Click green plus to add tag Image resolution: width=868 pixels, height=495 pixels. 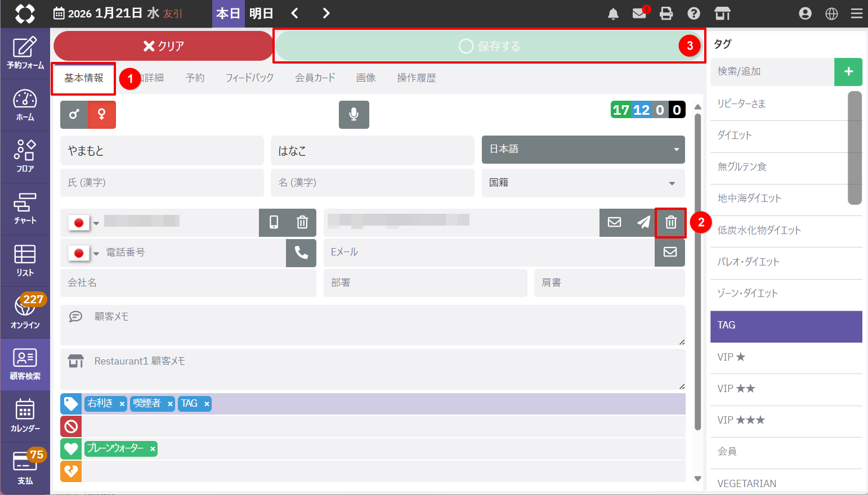(848, 72)
